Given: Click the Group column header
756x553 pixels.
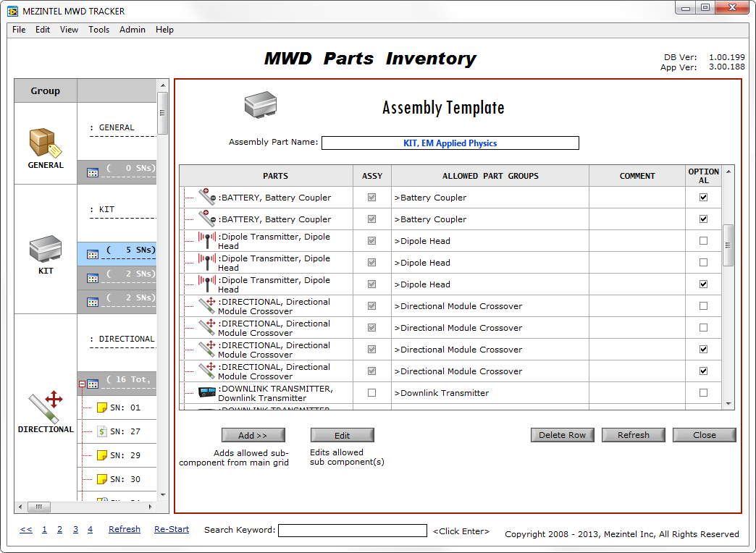Looking at the screenshot, I should coord(46,90).
